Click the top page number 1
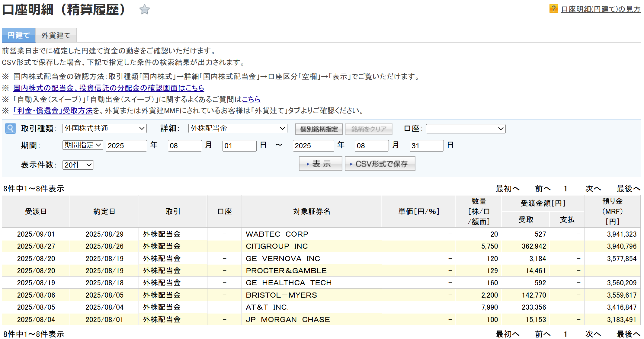 [x=566, y=189]
